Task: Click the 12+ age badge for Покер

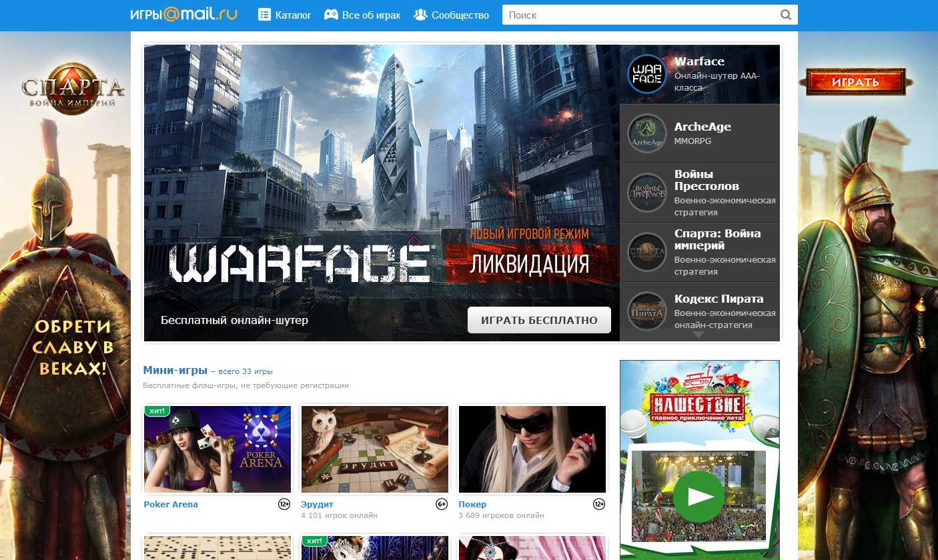Action: [599, 505]
